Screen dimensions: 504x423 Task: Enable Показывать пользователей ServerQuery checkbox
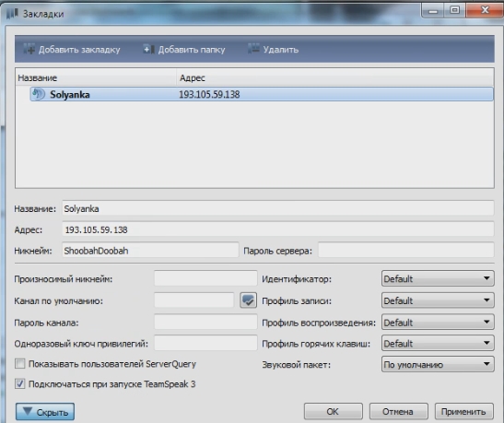point(20,364)
